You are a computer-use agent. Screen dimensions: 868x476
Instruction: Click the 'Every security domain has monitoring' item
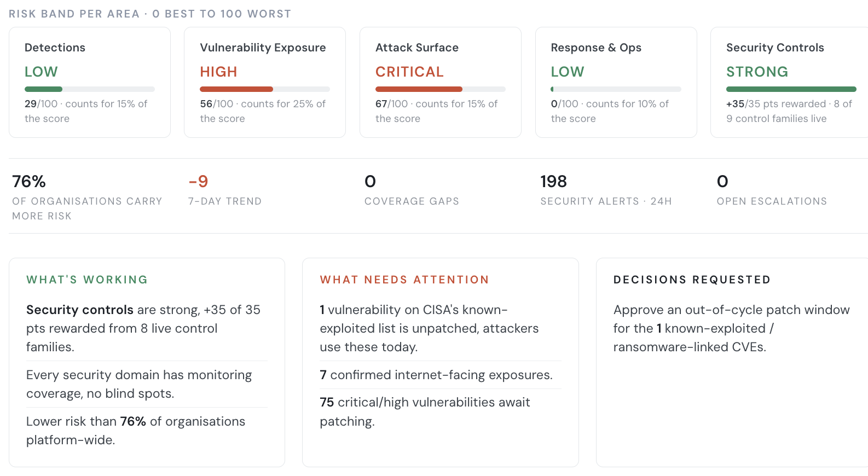(147, 384)
